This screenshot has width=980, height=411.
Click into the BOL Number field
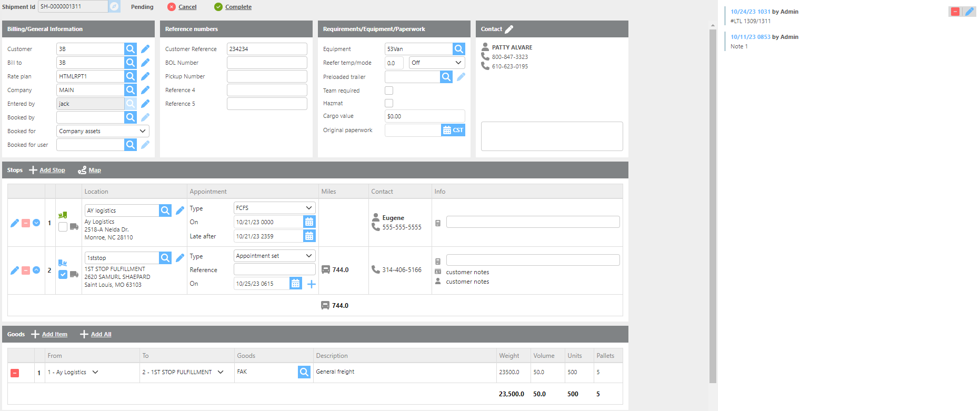pos(267,63)
